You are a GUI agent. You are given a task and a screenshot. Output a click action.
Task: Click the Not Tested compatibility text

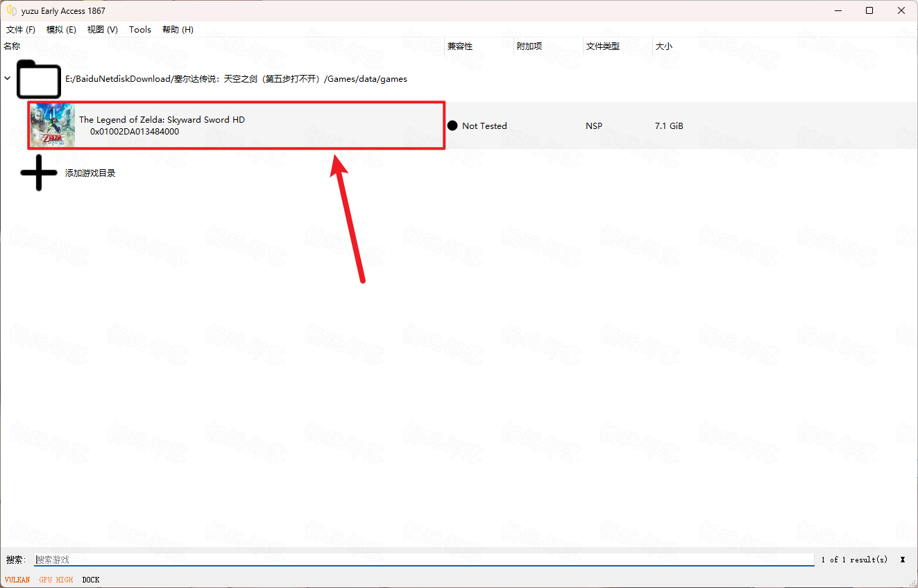(484, 126)
